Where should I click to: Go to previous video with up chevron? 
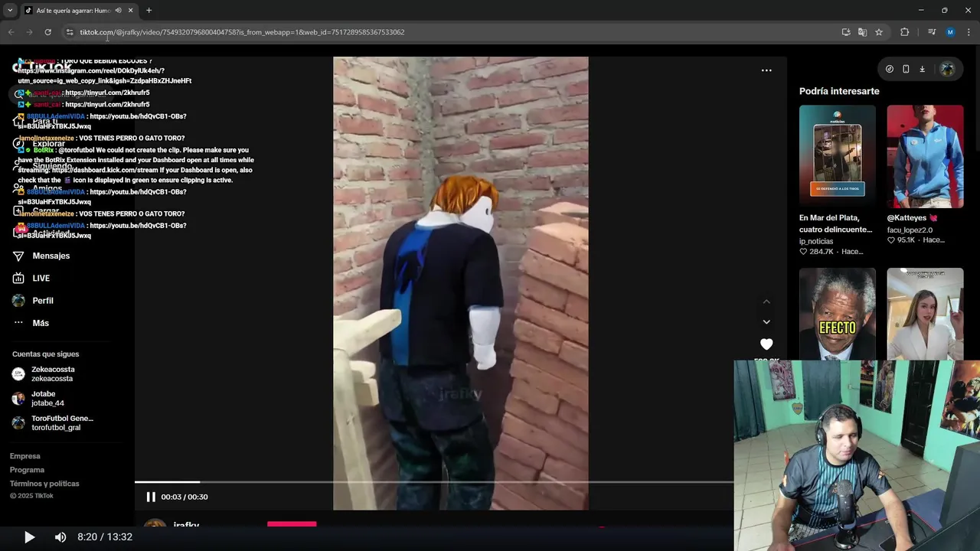point(766,302)
